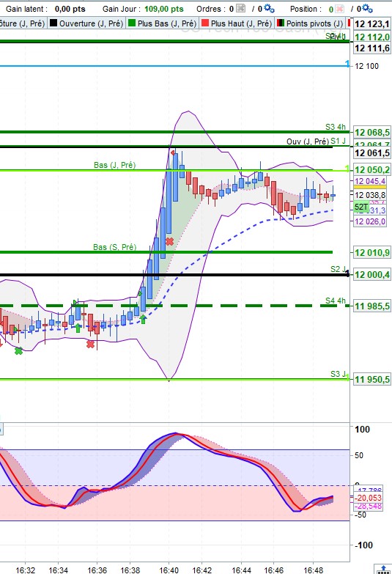Image resolution: width=392 pixels, height=574 pixels.
Task: Click the 16:48 time axis label
Action: pyautogui.click(x=314, y=570)
